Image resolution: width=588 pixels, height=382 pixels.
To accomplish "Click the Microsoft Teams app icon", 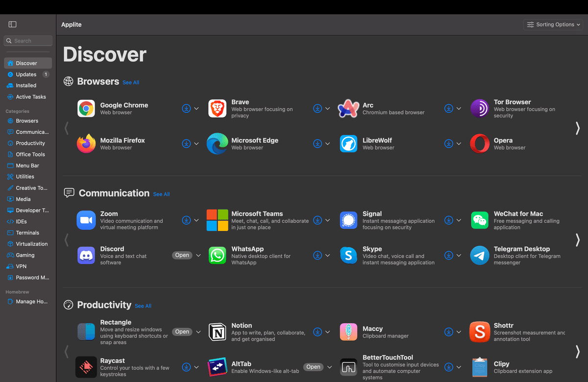I will 217,220.
